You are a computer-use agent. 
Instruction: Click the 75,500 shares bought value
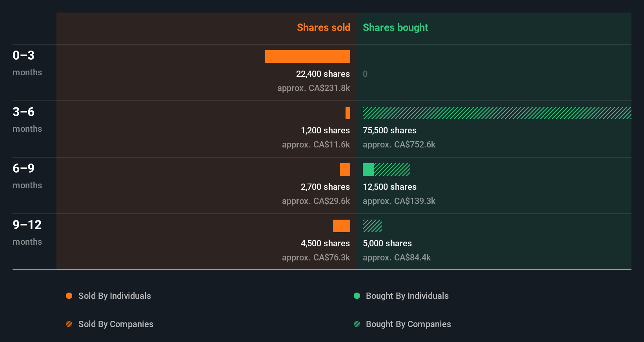pos(389,130)
